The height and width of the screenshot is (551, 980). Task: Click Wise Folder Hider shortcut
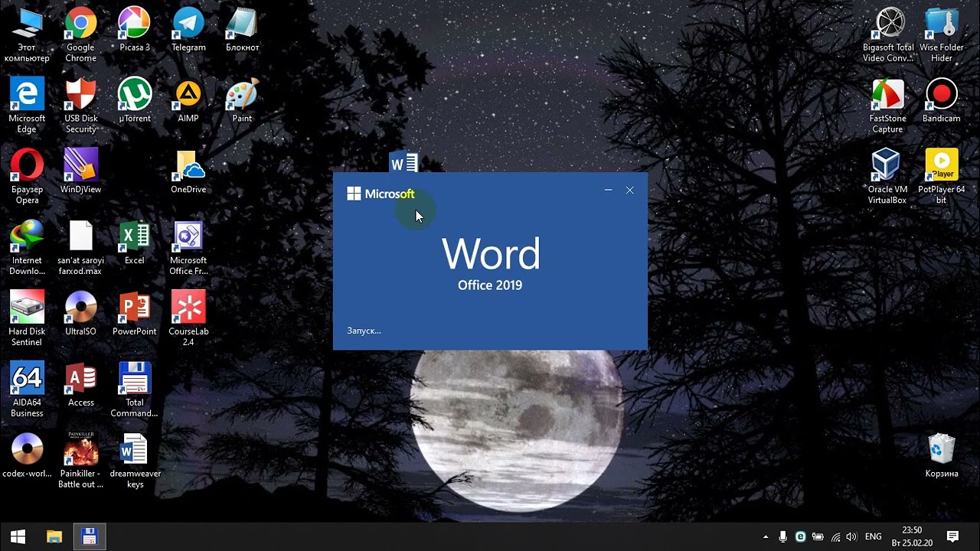tap(942, 35)
